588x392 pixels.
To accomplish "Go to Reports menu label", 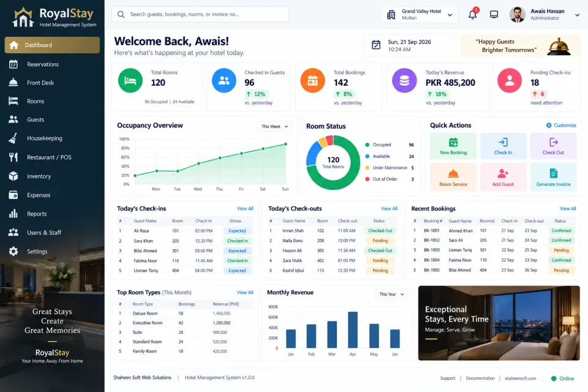I will [37, 213].
